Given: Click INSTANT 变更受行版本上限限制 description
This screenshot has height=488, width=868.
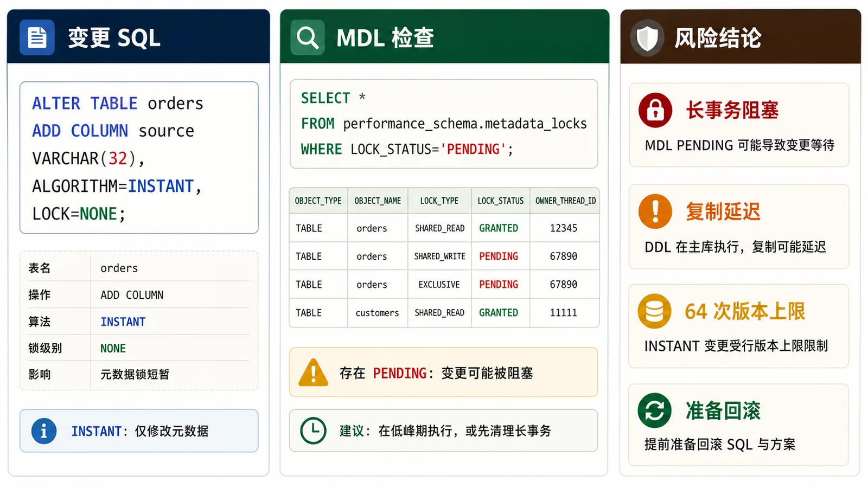Looking at the screenshot, I should click(736, 346).
